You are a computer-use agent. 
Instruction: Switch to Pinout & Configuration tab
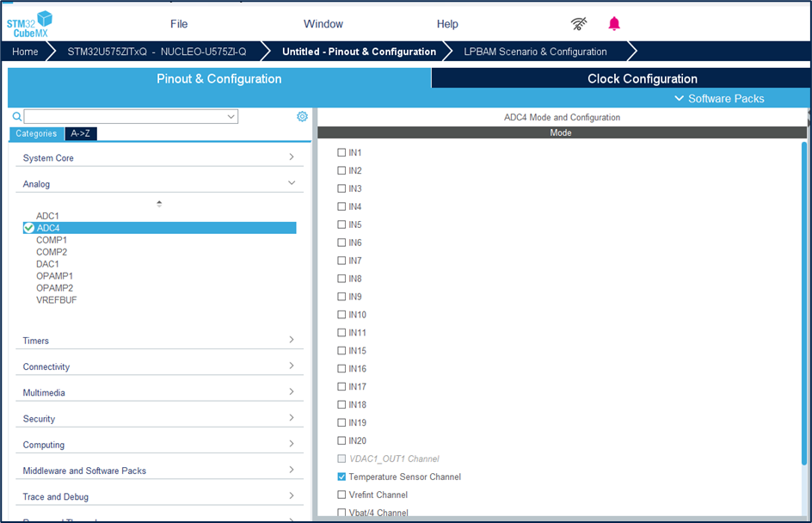tap(219, 79)
